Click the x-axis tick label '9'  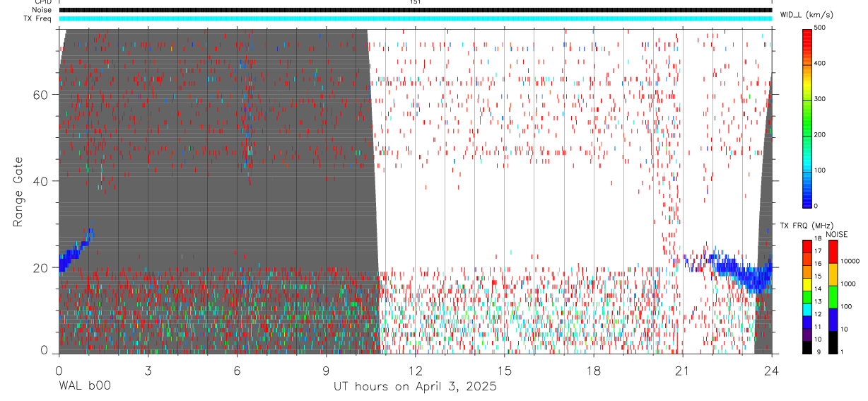point(326,370)
